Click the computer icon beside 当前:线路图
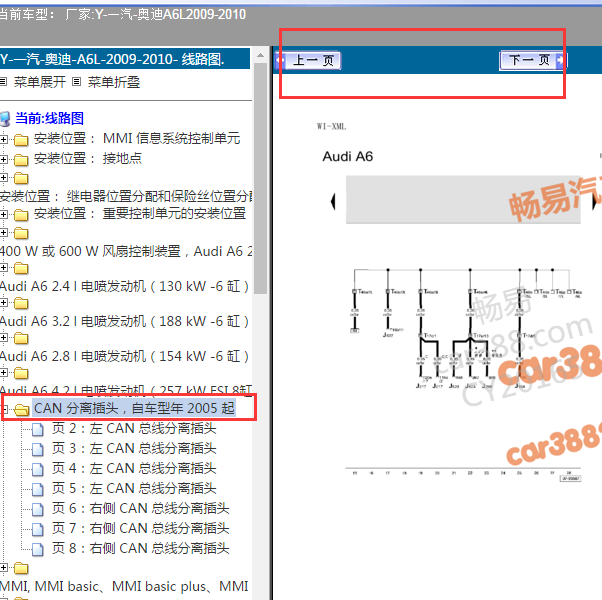The height and width of the screenshot is (600, 602). point(5,119)
